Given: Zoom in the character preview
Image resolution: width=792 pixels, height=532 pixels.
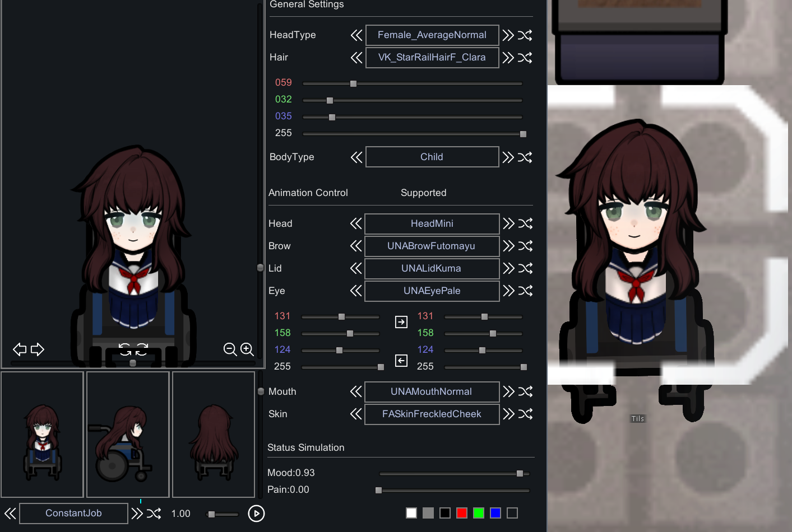Looking at the screenshot, I should point(247,349).
